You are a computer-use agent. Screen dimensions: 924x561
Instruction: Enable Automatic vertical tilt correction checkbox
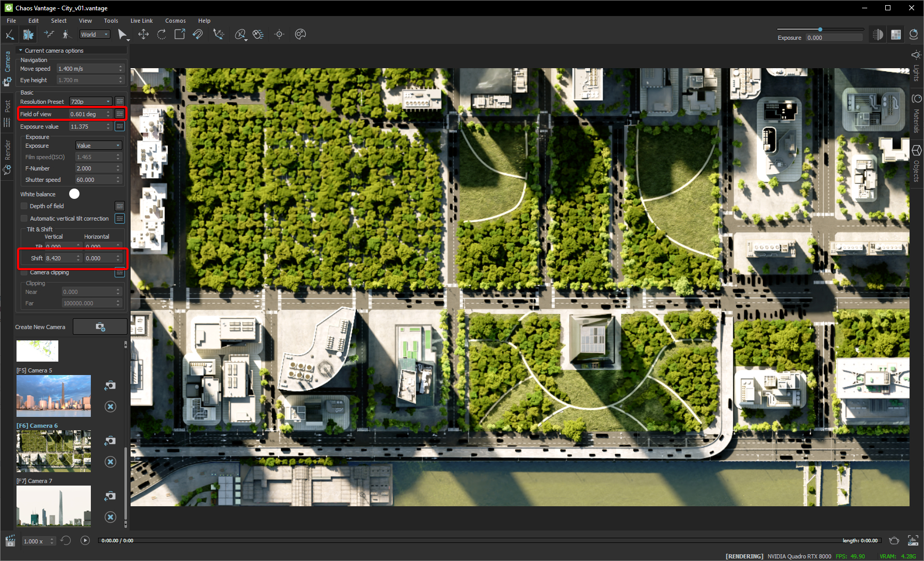tap(24, 219)
